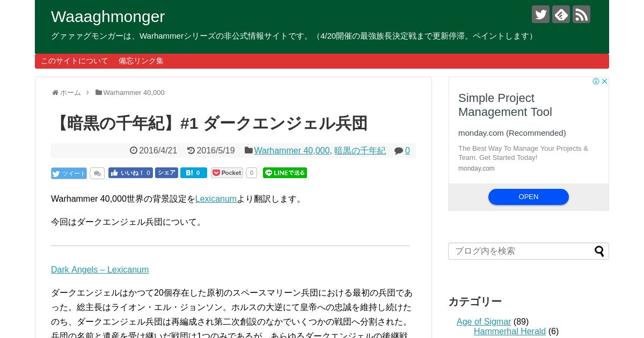This screenshot has width=644, height=338.
Task: Click the ad info icon
Action: pos(596,82)
